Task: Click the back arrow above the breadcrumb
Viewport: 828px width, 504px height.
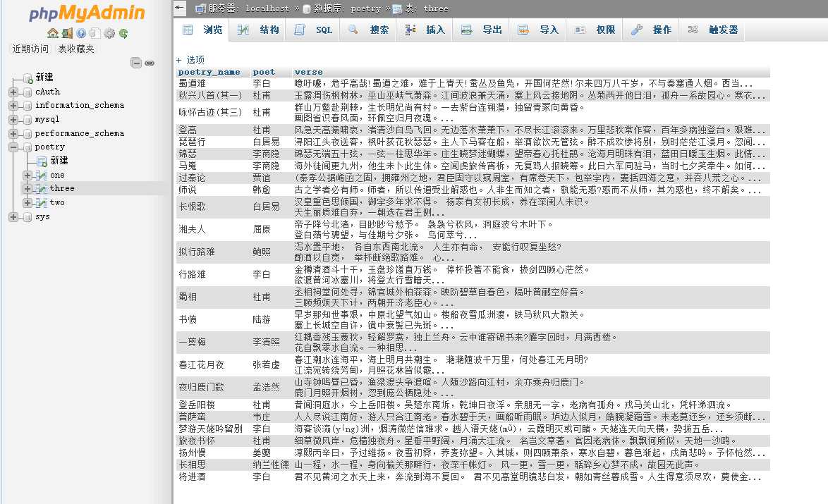Action: 178,8
